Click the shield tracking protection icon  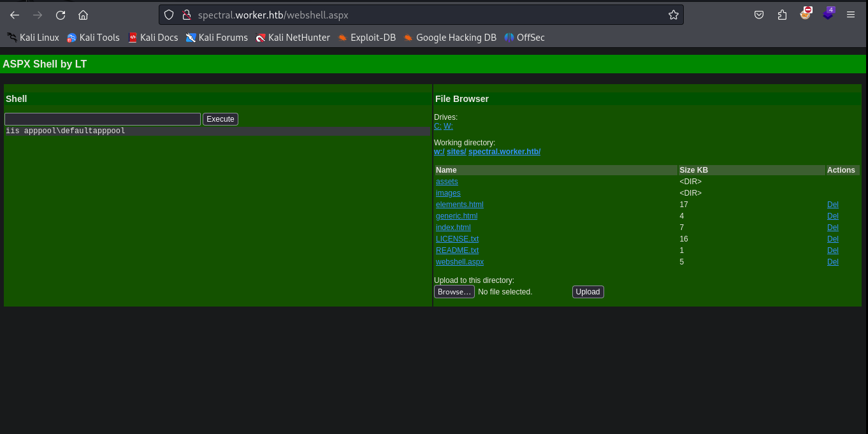click(x=169, y=15)
